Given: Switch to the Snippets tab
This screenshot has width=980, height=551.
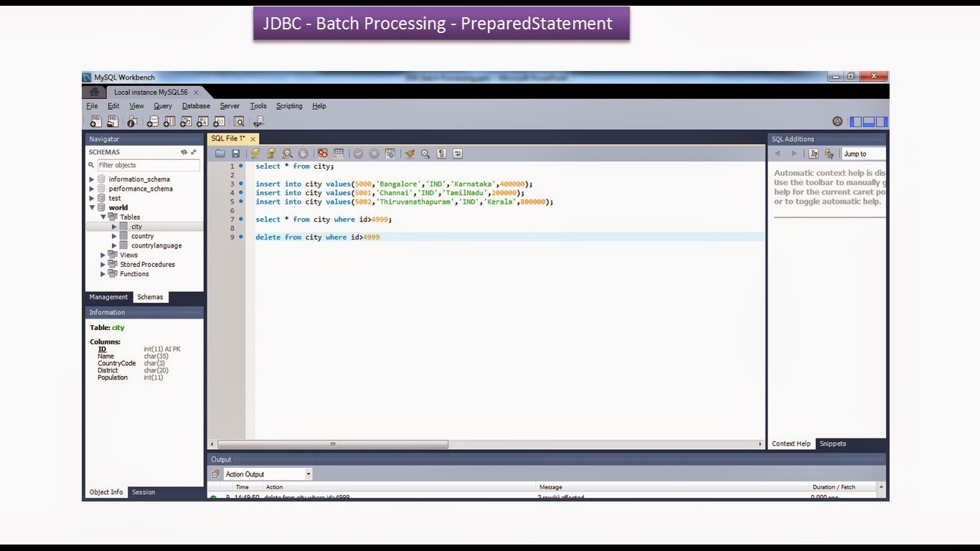Looking at the screenshot, I should 833,444.
